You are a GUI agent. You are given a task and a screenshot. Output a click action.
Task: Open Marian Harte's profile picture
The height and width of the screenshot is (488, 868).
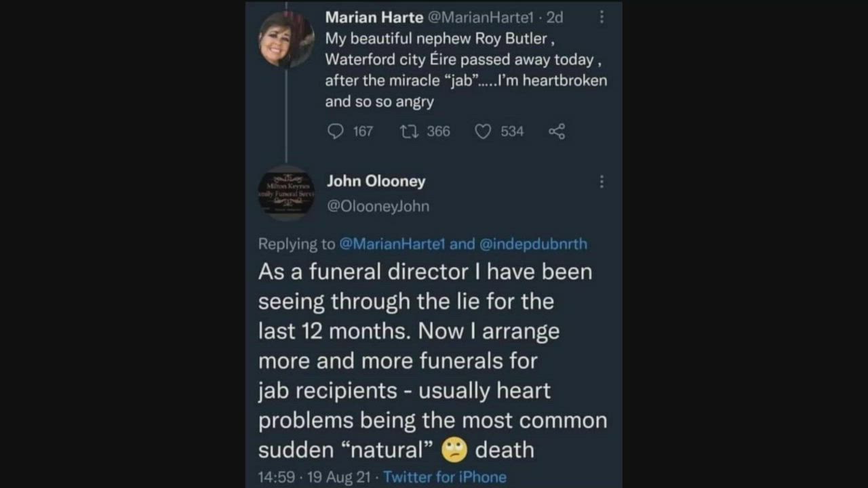pyautogui.click(x=286, y=39)
